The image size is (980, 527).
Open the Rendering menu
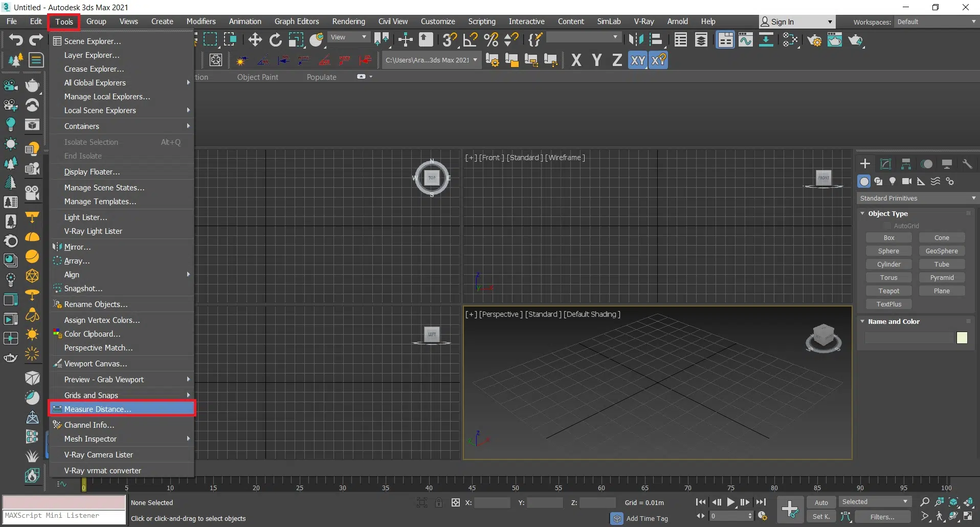coord(348,21)
